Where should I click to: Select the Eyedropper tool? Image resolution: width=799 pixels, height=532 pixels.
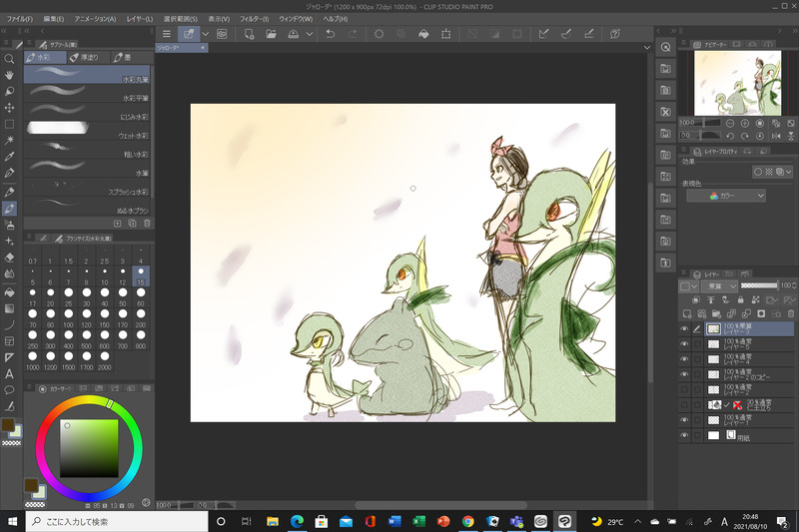click(9, 157)
